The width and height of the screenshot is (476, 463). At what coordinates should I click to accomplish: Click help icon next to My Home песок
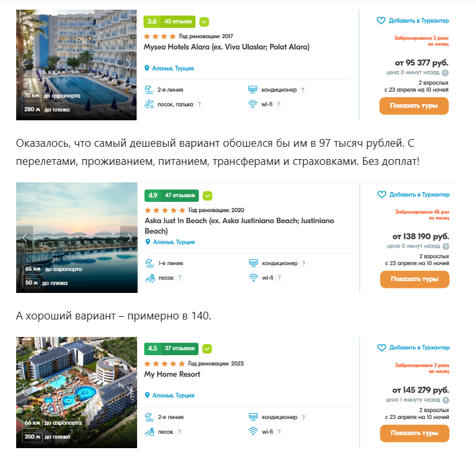180,432
